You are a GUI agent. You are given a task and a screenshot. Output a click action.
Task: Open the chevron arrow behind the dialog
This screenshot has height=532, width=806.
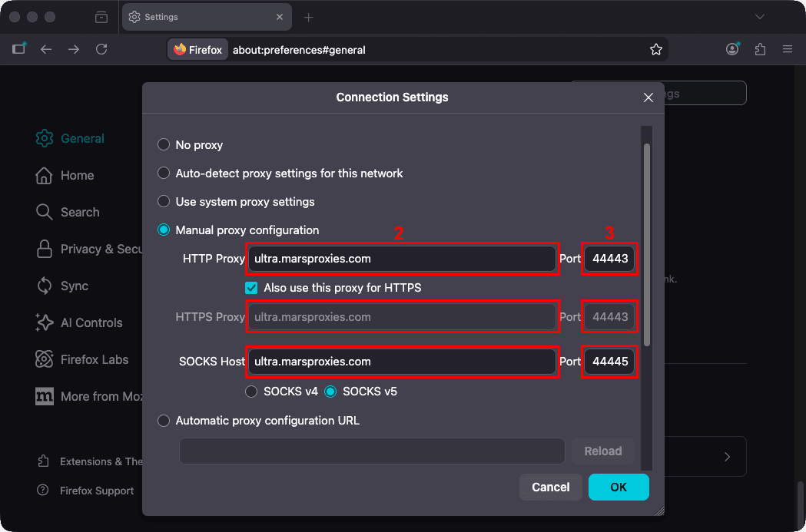click(x=728, y=457)
